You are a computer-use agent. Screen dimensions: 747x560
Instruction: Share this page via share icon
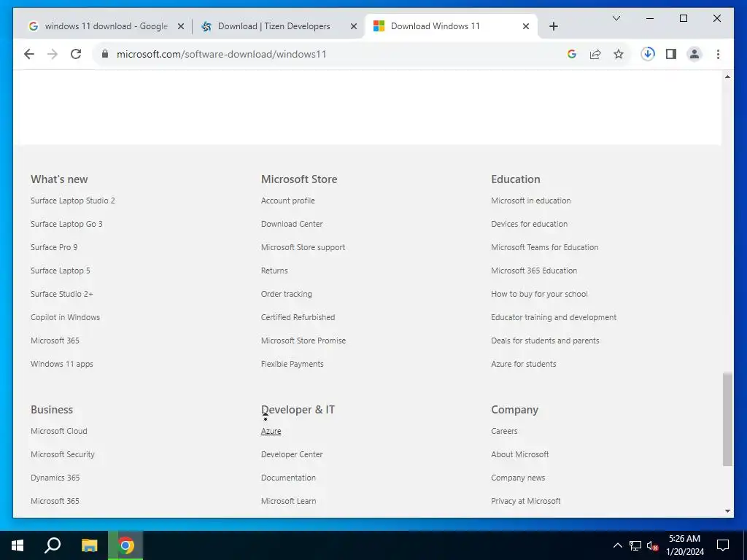(595, 54)
